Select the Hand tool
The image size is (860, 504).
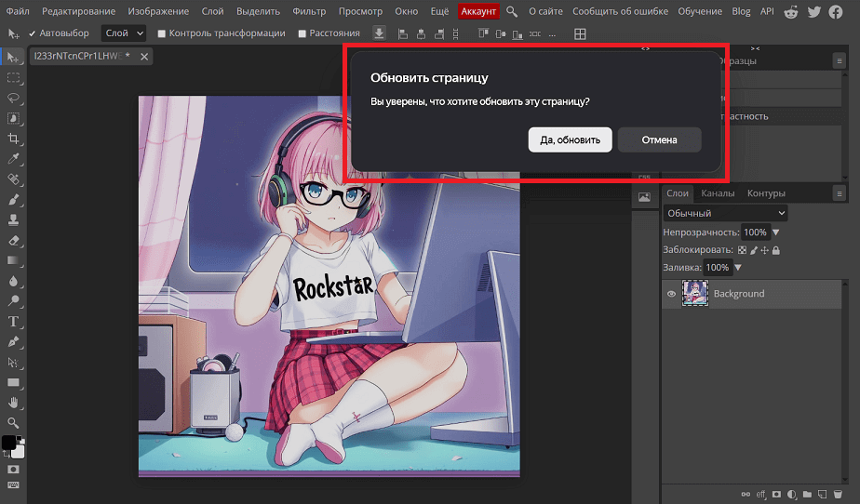pos(14,403)
